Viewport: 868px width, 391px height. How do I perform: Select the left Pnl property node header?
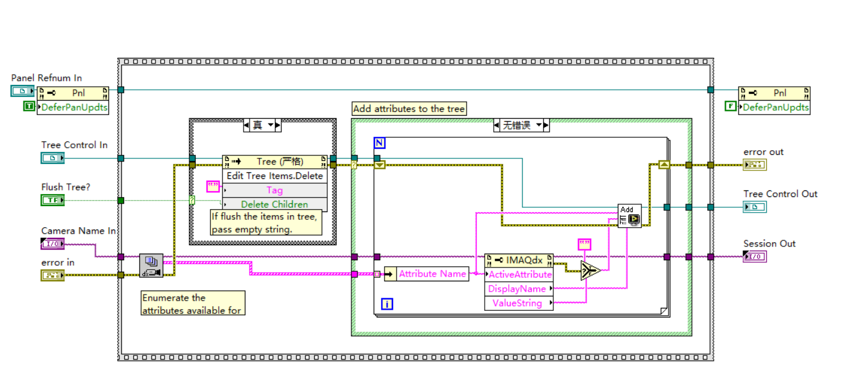point(73,93)
